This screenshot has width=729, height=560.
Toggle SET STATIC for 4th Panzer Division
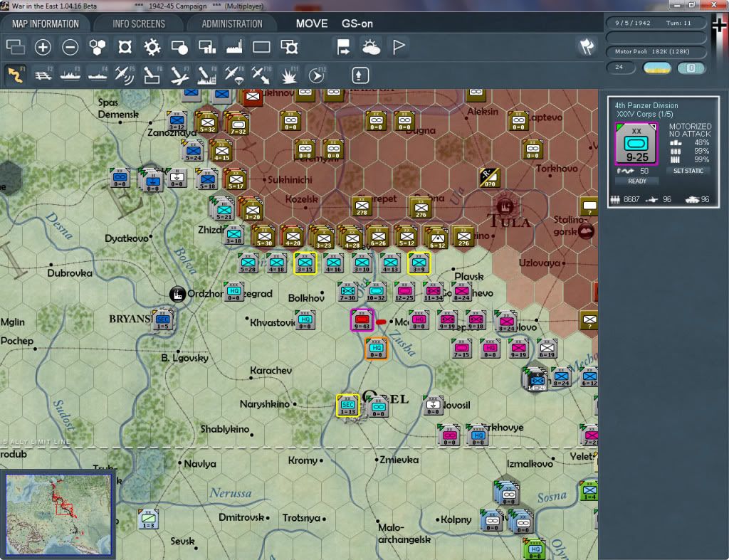pyautogui.click(x=688, y=171)
